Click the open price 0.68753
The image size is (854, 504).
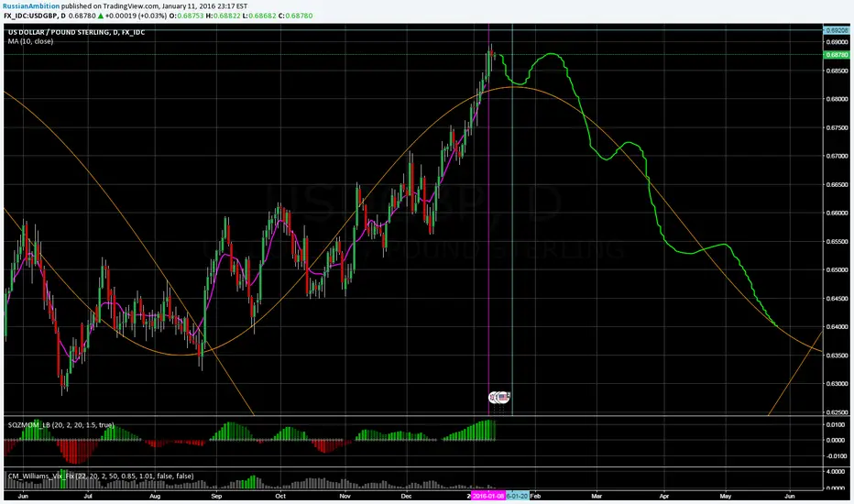pos(190,16)
